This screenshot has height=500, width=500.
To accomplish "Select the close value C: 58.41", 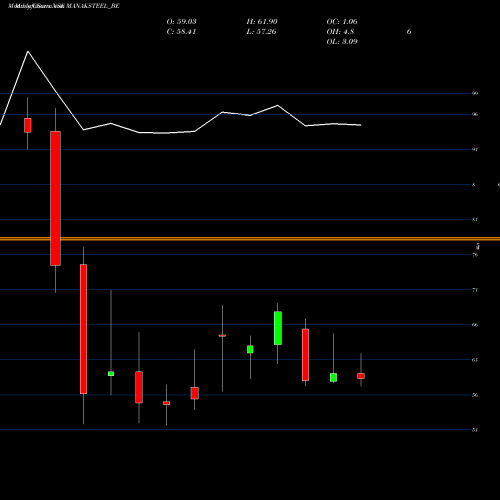I will 181,32.
